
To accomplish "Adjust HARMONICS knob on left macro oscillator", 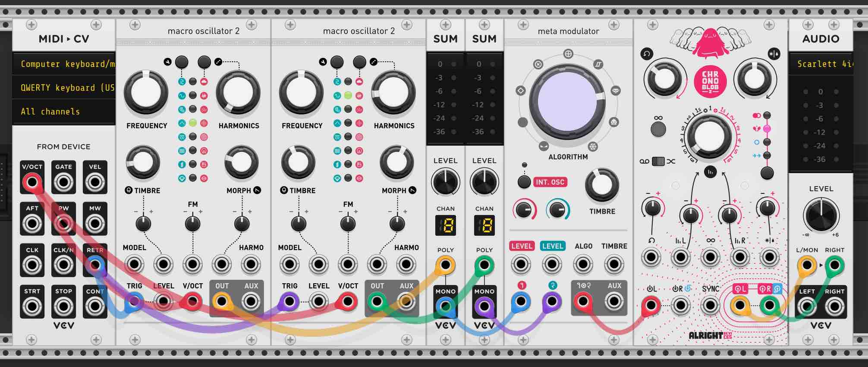I will tap(238, 93).
